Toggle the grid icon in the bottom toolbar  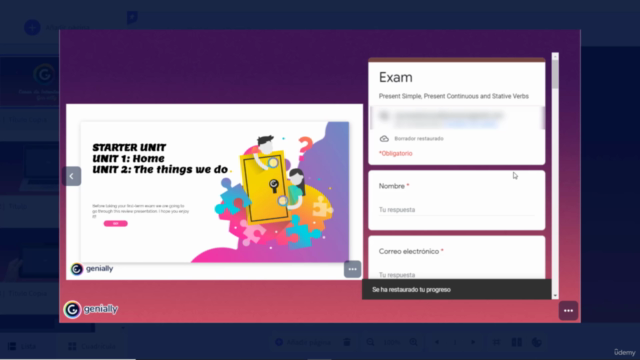(497, 342)
